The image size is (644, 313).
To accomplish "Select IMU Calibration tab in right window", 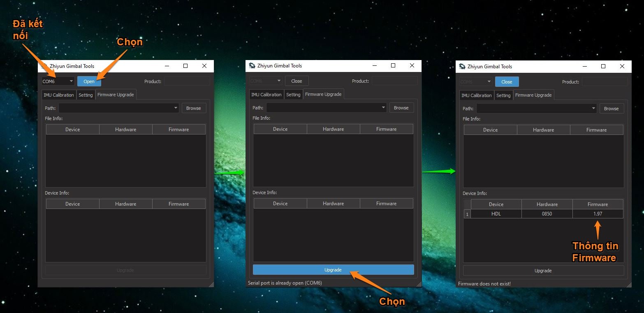I will [x=477, y=95].
